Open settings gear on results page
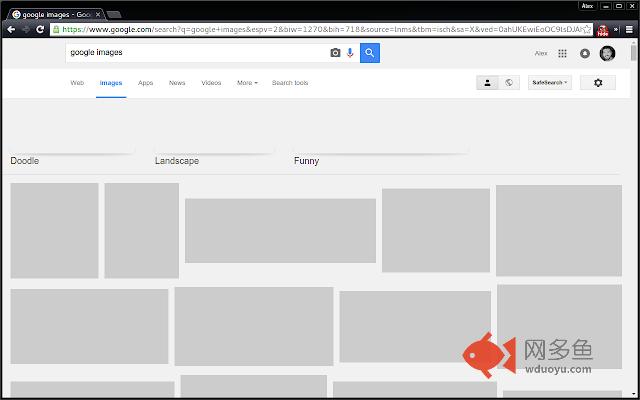 pos(598,83)
